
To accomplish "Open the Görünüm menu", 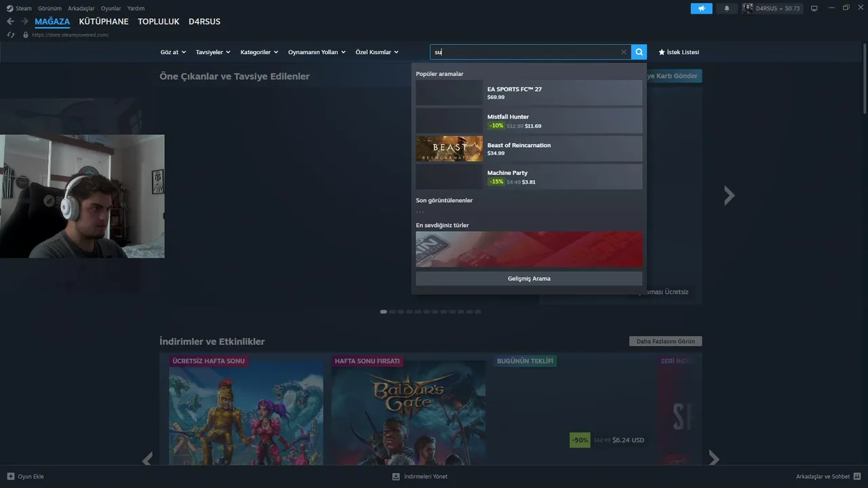I will (x=50, y=8).
